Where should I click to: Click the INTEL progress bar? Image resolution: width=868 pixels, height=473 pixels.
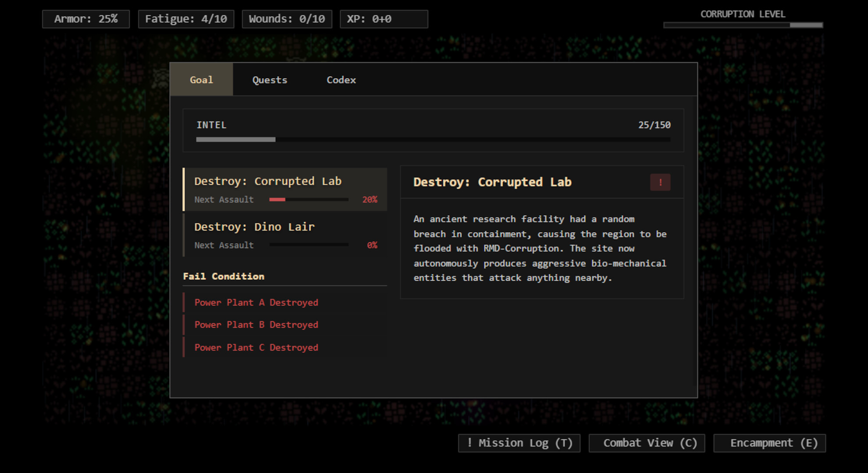tap(433, 139)
